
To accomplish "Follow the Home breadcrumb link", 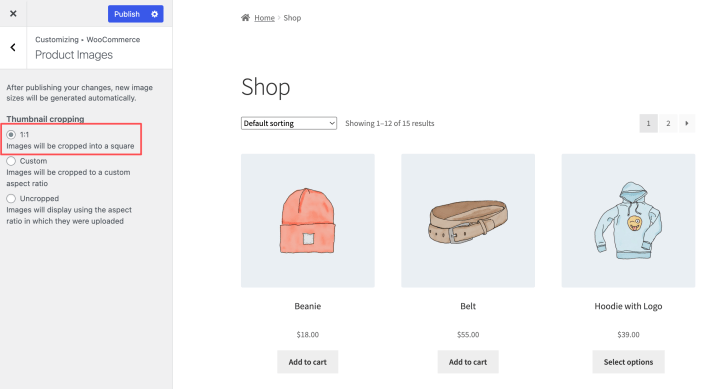I will [x=264, y=18].
